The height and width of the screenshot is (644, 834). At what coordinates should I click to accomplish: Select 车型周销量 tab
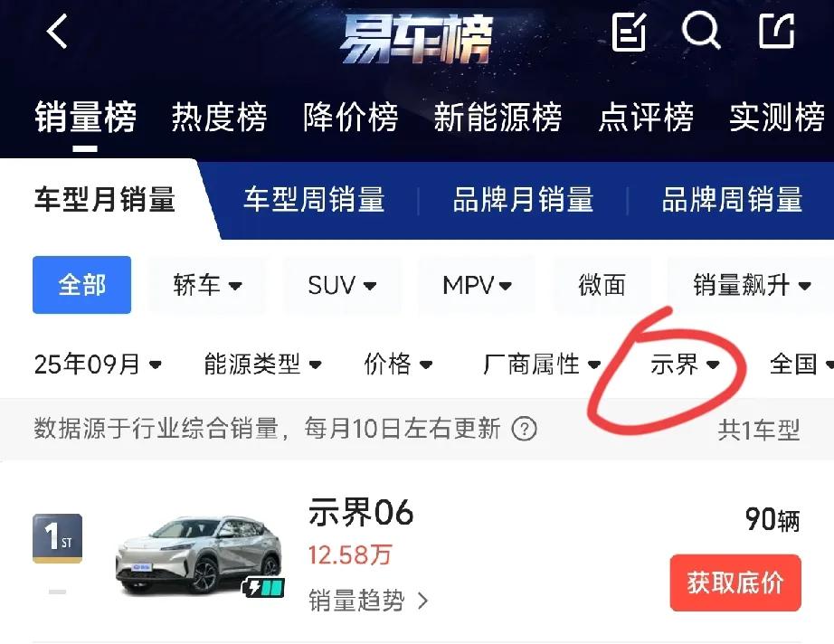tap(314, 199)
